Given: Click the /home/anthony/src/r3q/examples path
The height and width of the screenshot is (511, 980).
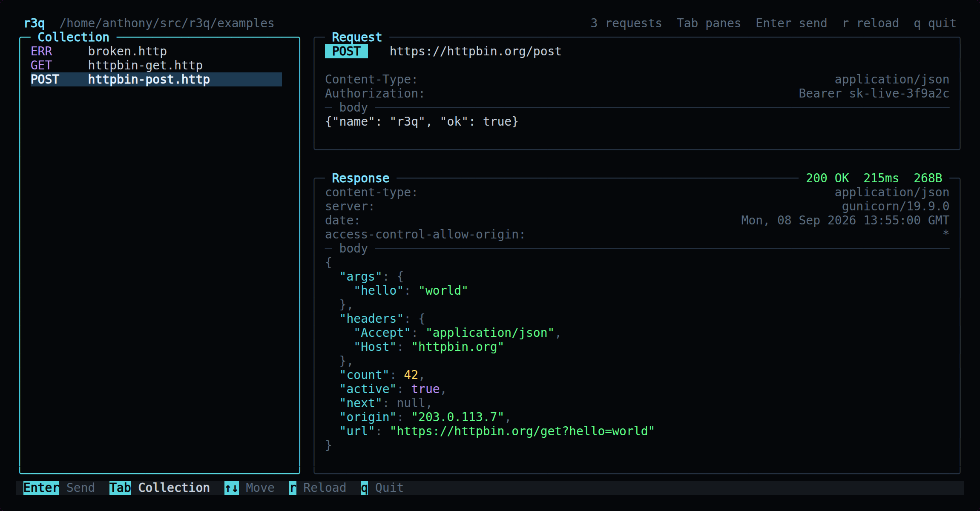Looking at the screenshot, I should pos(167,23).
